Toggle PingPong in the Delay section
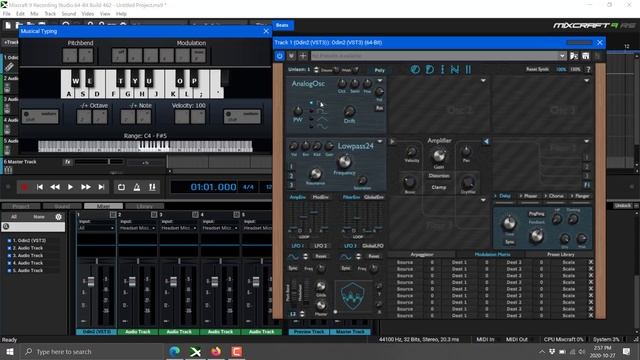The width and height of the screenshot is (640, 360). 536,213
